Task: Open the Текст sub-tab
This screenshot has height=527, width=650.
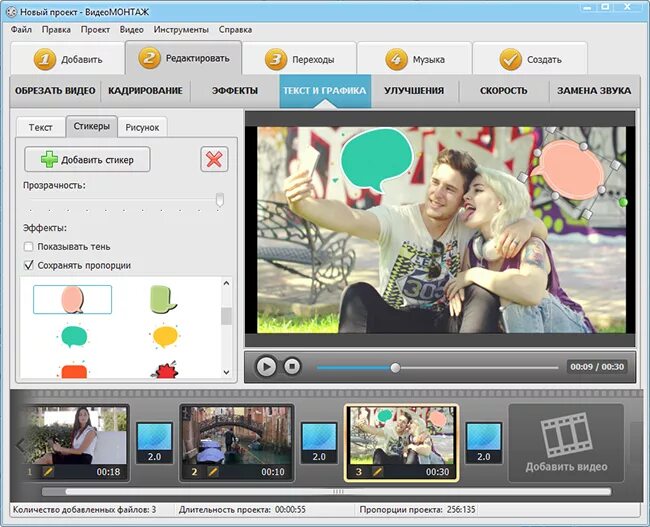Action: point(41,127)
